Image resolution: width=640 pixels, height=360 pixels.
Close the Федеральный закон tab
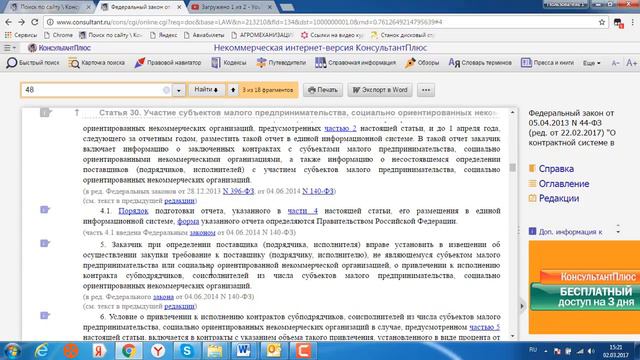click(x=179, y=7)
